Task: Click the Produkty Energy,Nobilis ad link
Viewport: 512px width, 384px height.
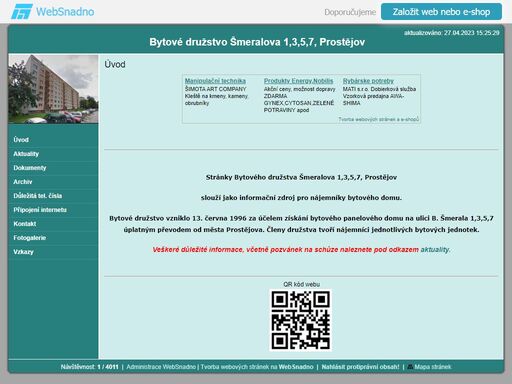Action: [298, 81]
